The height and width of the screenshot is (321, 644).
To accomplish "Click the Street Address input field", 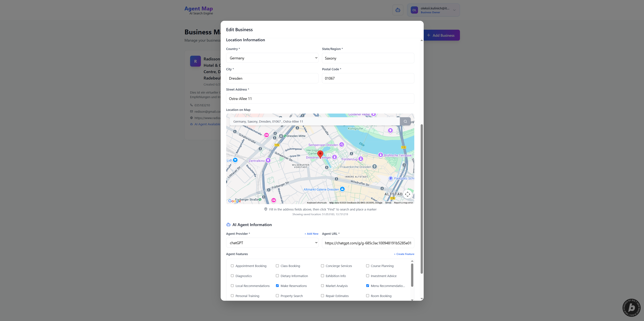I will 320,99.
